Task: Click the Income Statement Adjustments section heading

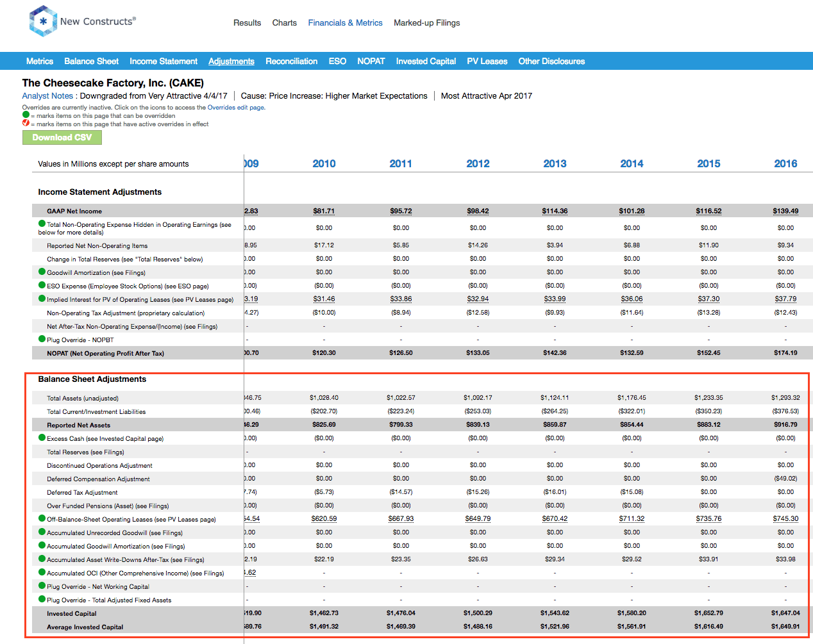Action: pyautogui.click(x=99, y=192)
